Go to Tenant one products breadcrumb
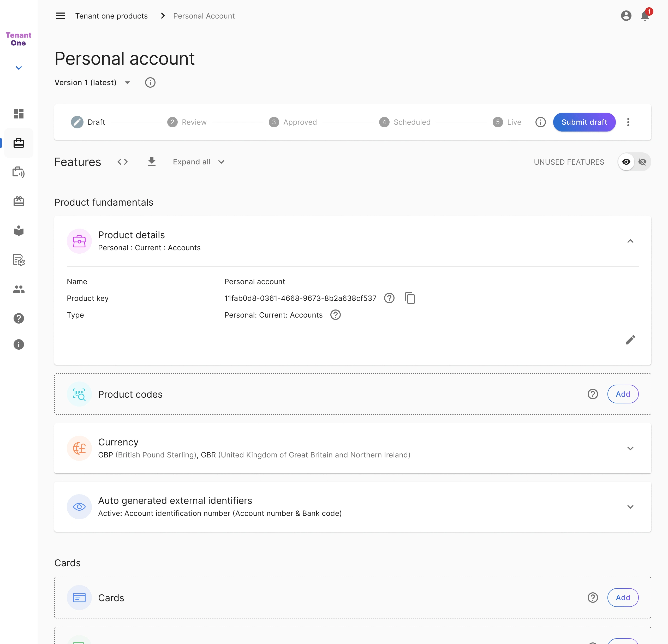Image resolution: width=668 pixels, height=644 pixels. point(111,16)
